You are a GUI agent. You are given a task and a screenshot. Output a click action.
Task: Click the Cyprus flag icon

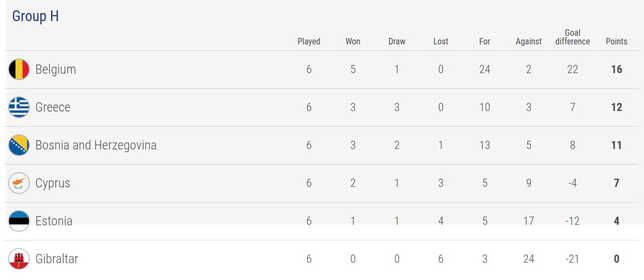[x=19, y=183]
